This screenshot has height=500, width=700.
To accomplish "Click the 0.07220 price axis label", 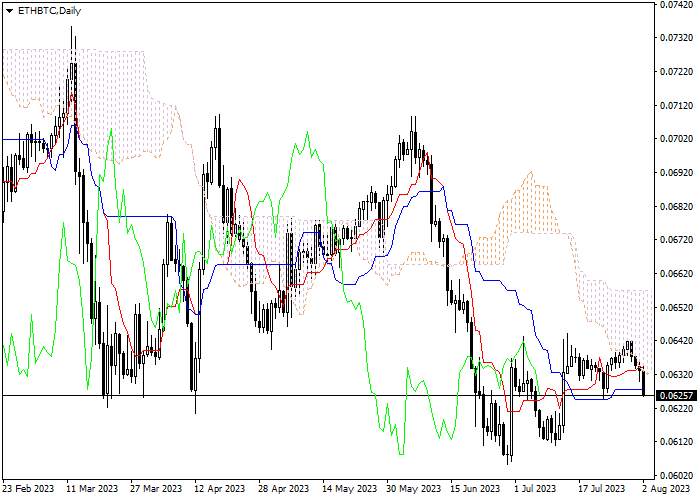I will [677, 71].
